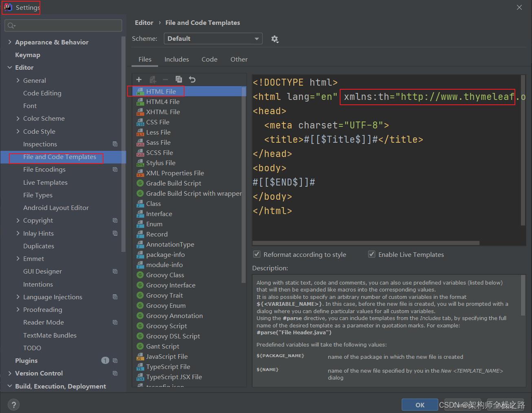Expand the Copyright node
The width and height of the screenshot is (532, 413).
pos(18,220)
